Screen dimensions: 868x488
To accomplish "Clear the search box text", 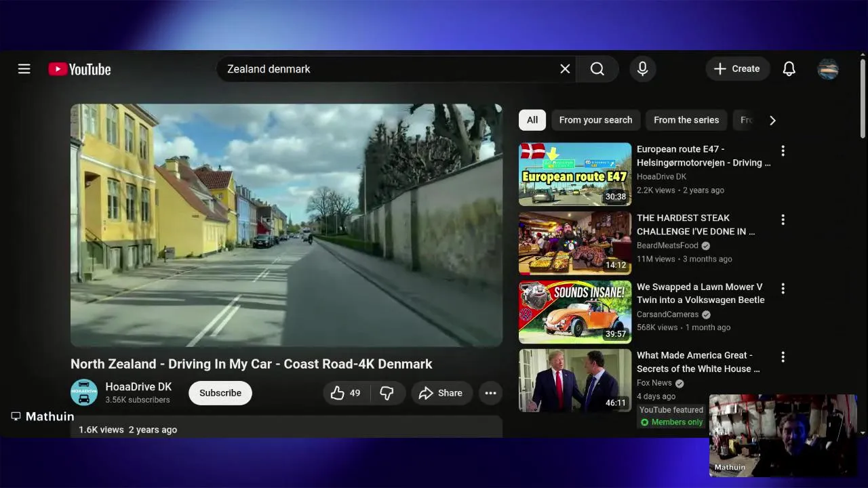I will [565, 69].
